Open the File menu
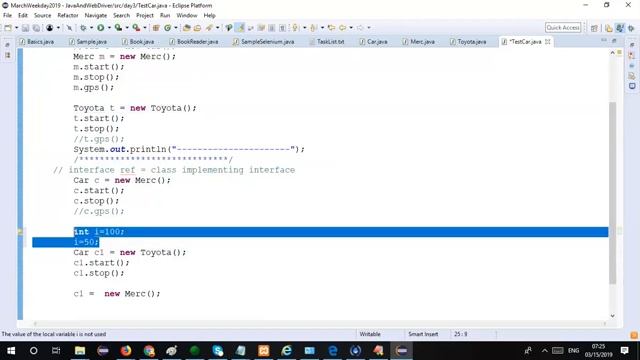The height and width of the screenshot is (360, 640). click(x=7, y=16)
